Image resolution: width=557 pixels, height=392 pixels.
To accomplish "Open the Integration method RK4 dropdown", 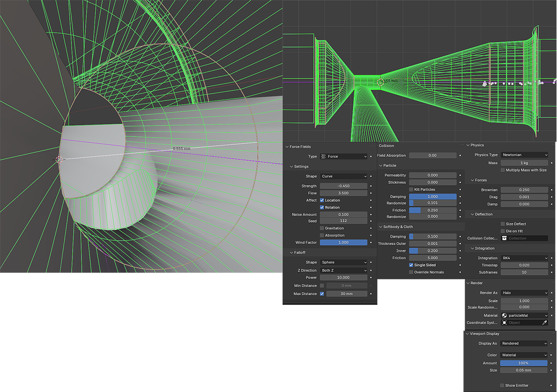I will click(x=524, y=258).
